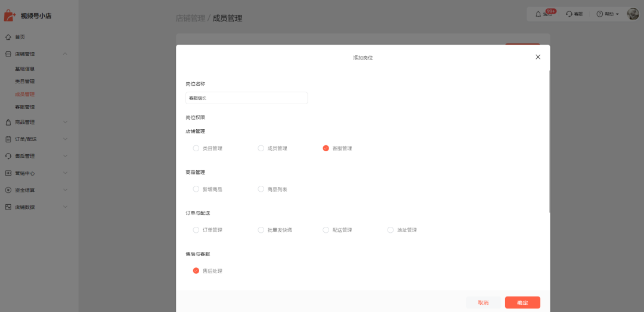Open the 帮助 dropdown arrow
Viewport: 644px width, 312px height.
617,14
